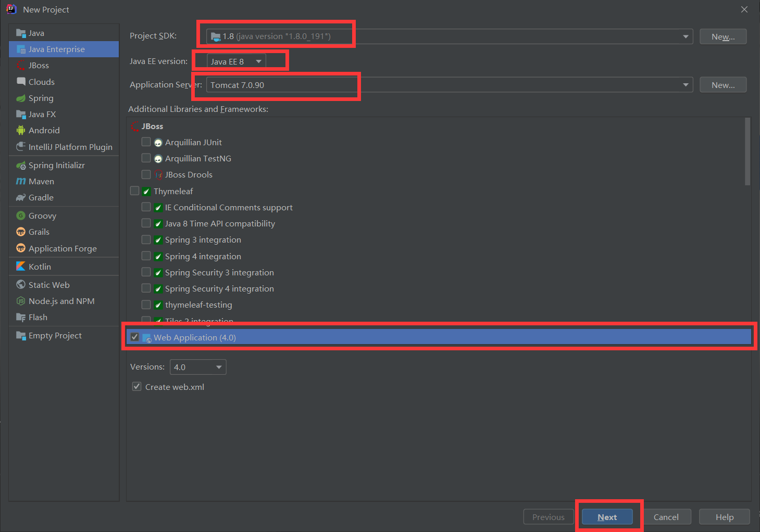
Task: Click the JBoss Drools icon
Action: [x=158, y=175]
